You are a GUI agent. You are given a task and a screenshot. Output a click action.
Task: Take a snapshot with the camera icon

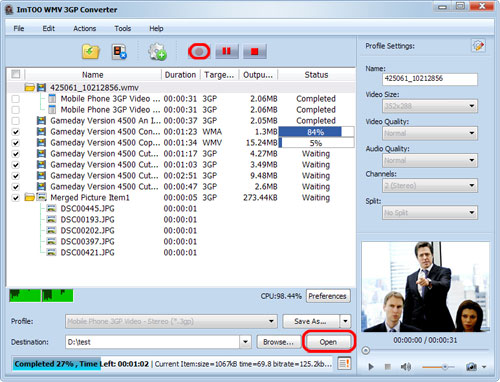click(x=471, y=367)
